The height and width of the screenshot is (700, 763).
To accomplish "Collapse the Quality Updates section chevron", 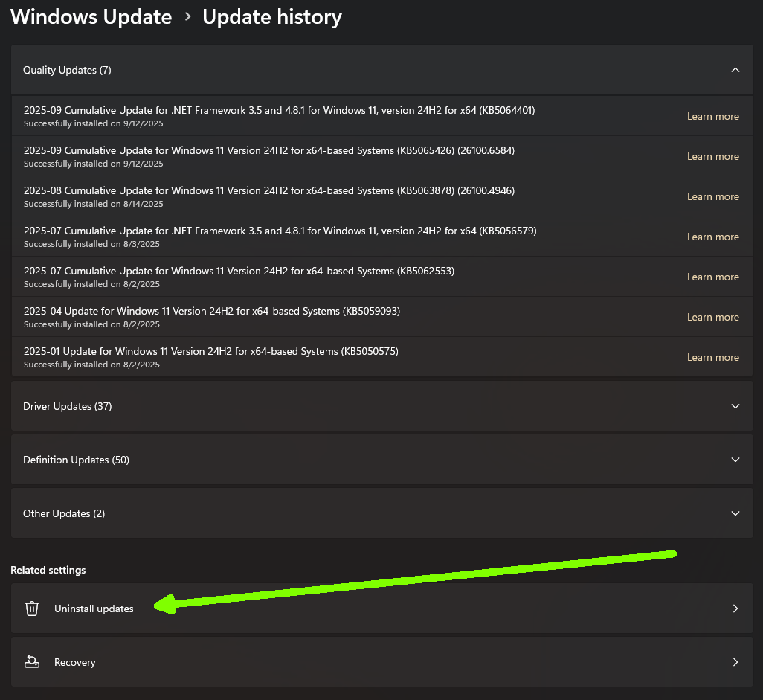I will coord(735,70).
